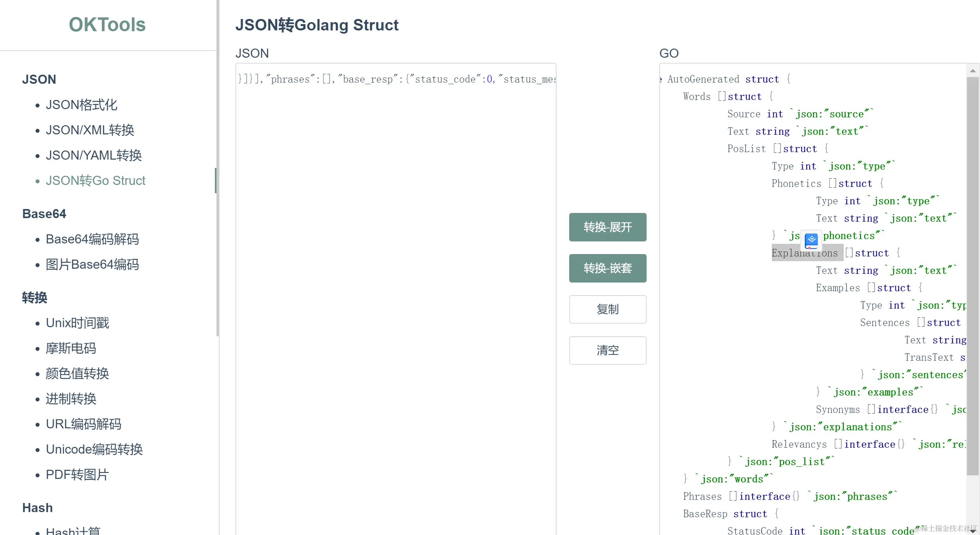Click the 复制 copy button
The width and height of the screenshot is (980, 535).
point(608,309)
